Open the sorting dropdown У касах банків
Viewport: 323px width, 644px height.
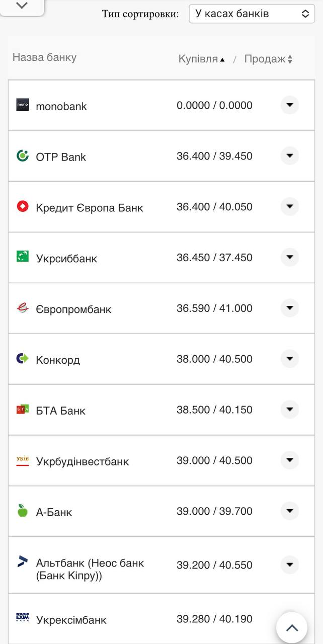pyautogui.click(x=252, y=14)
